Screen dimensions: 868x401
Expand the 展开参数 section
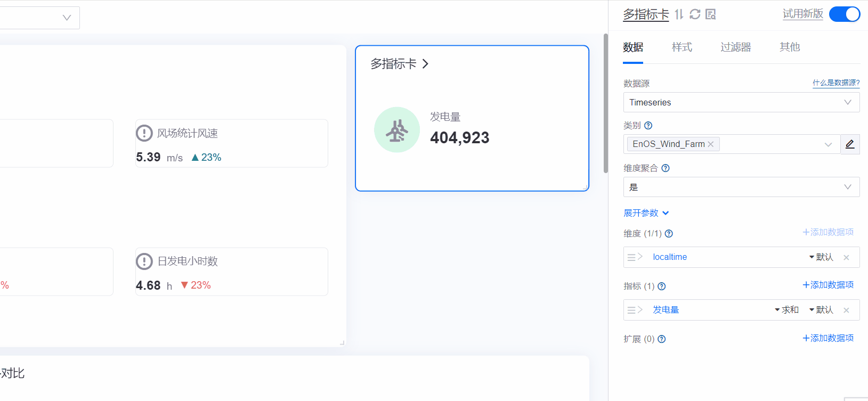[646, 213]
